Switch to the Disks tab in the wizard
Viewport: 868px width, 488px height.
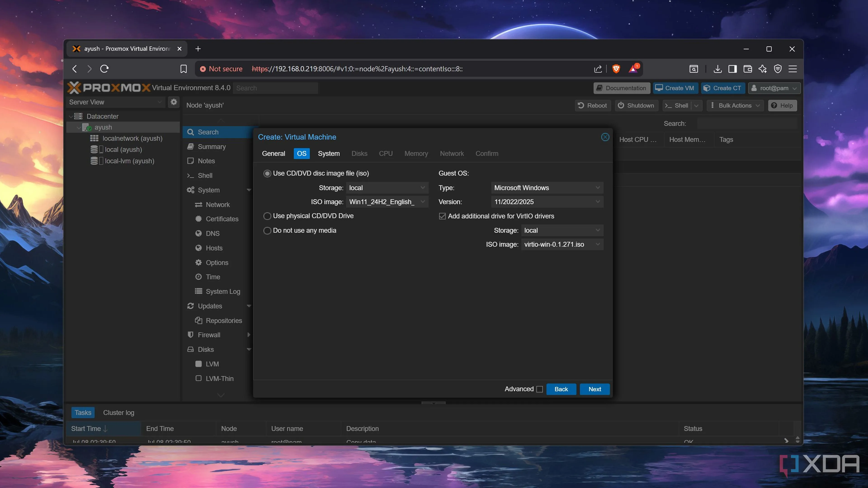[x=359, y=154]
